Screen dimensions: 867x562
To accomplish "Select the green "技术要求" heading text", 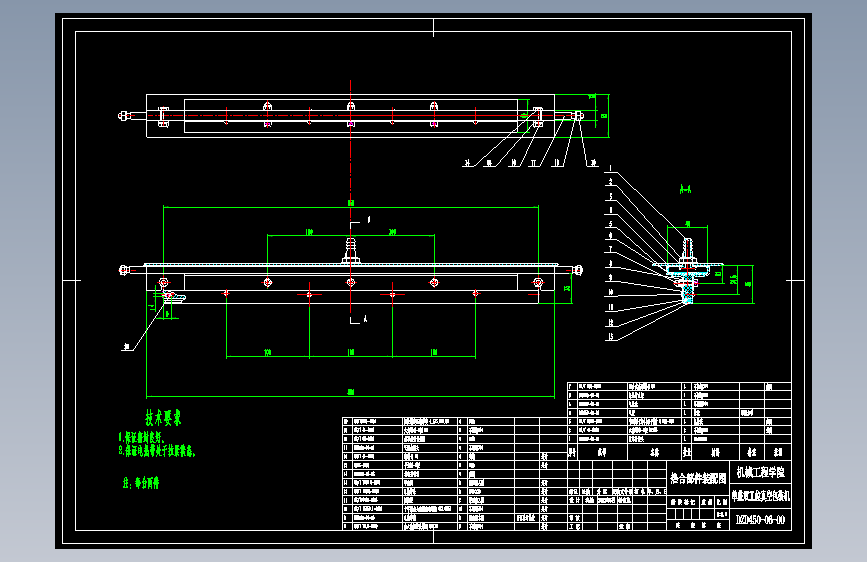I will tap(163, 418).
